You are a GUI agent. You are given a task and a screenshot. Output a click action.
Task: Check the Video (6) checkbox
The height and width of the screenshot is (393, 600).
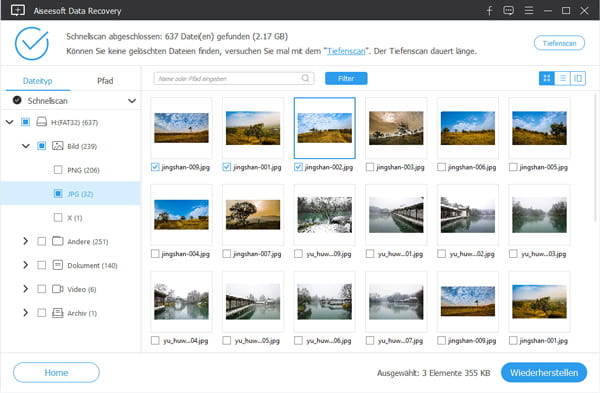click(x=41, y=289)
